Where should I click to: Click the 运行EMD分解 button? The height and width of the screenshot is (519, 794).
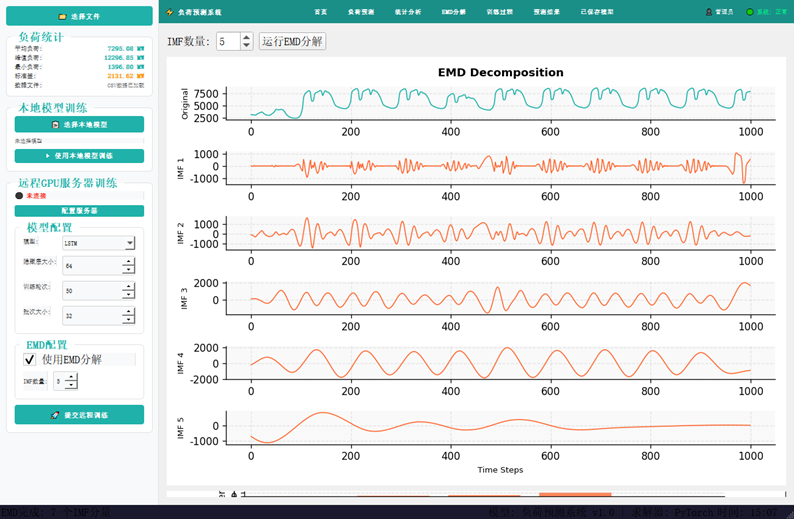[x=292, y=41]
